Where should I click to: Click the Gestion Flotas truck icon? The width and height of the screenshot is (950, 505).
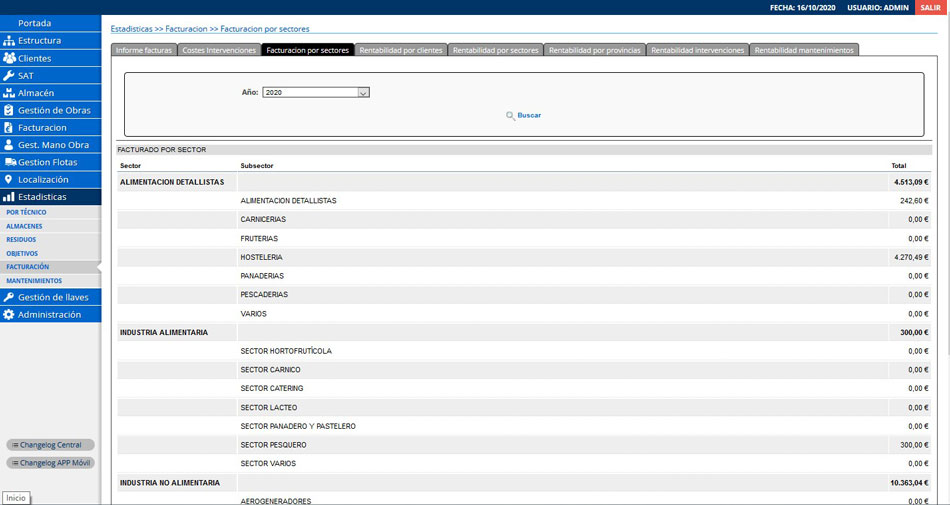pos(10,162)
